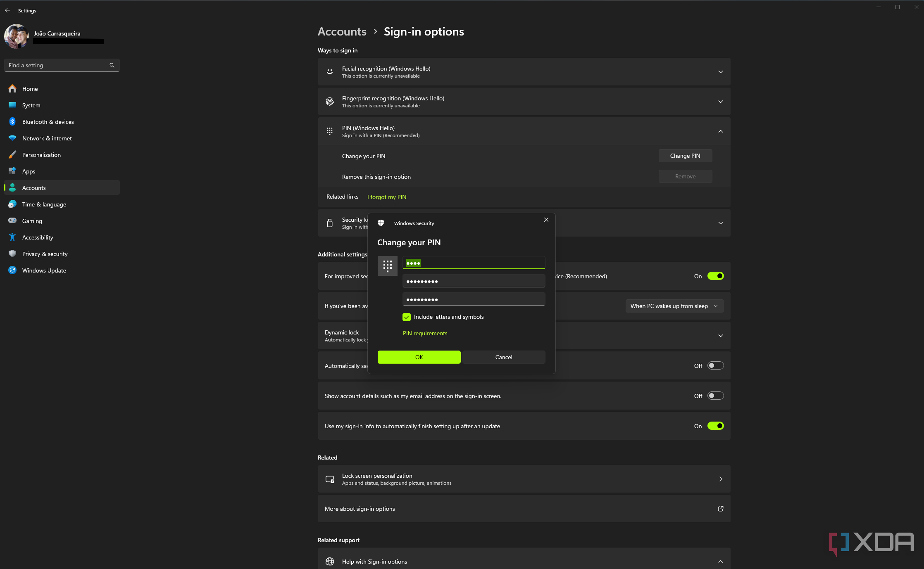Open Home in the sidebar
This screenshot has width=924, height=569.
62,89
